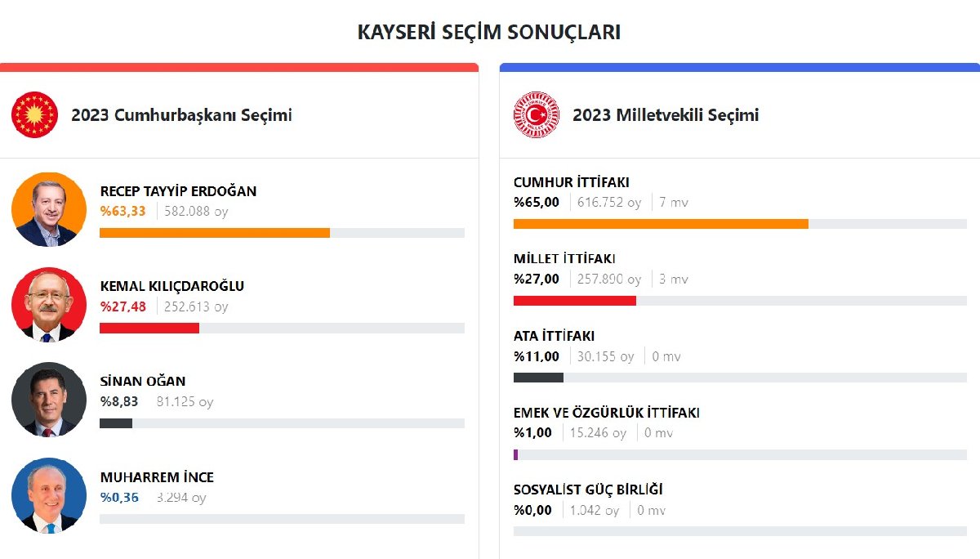
Task: Click Sinan Oğan's portrait
Action: pos(49,400)
